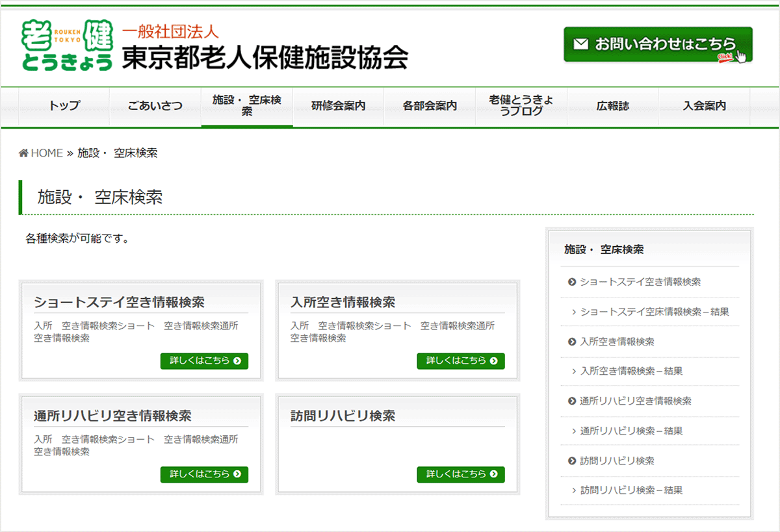Screen dimensions: 780x532
Task: Click the 老健とうきょう logo icon
Action: pos(67,45)
